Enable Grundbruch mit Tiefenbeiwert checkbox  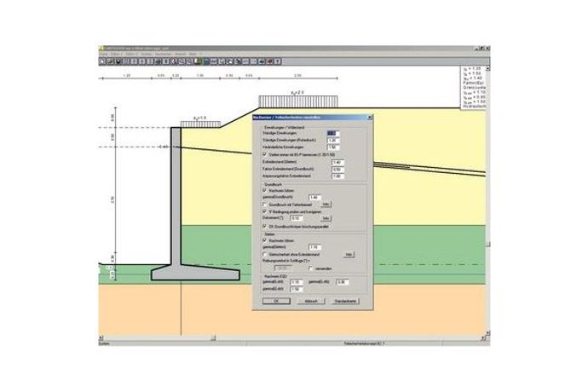(x=260, y=205)
